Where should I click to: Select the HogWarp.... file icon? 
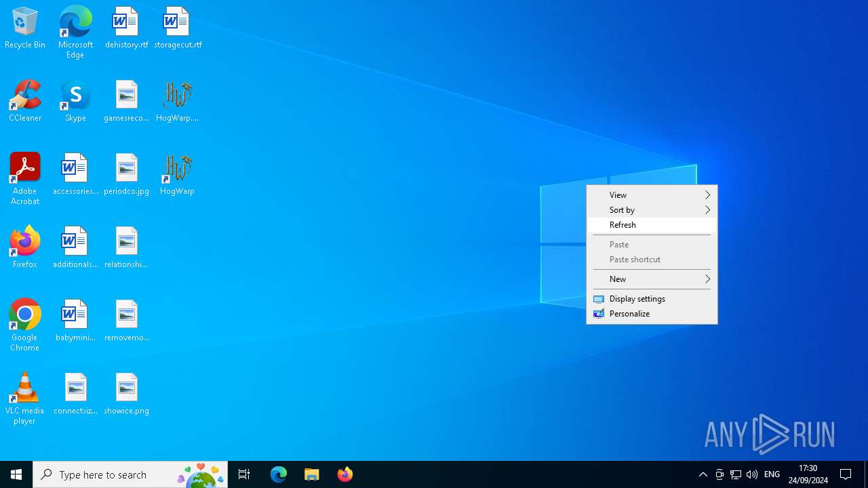(177, 102)
